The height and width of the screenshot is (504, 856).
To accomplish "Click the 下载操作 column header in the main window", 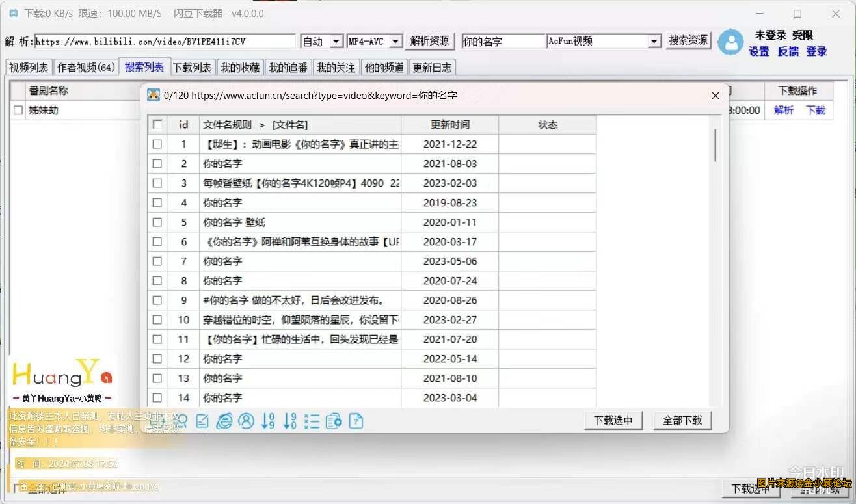I will (x=797, y=91).
